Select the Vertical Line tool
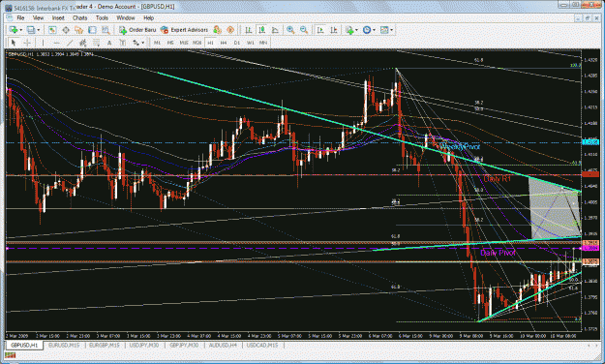 [43, 43]
